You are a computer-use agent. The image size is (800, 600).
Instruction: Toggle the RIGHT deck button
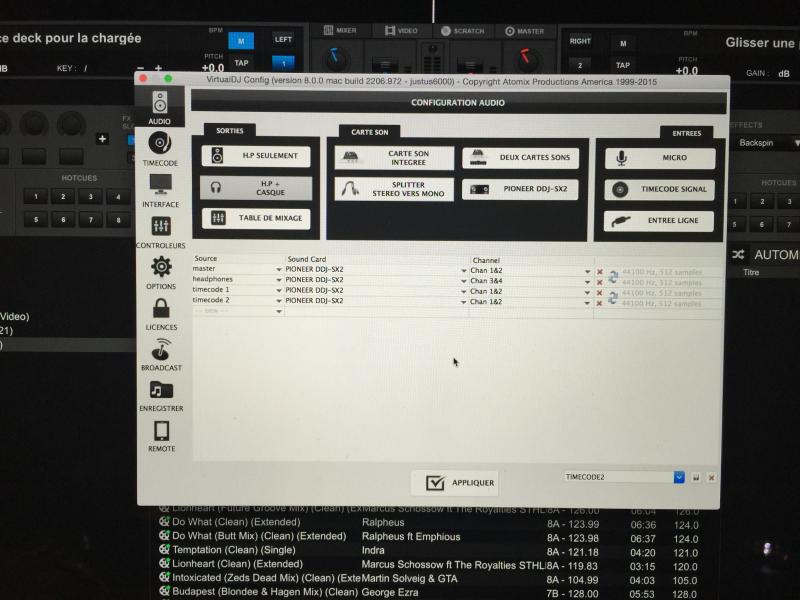580,41
